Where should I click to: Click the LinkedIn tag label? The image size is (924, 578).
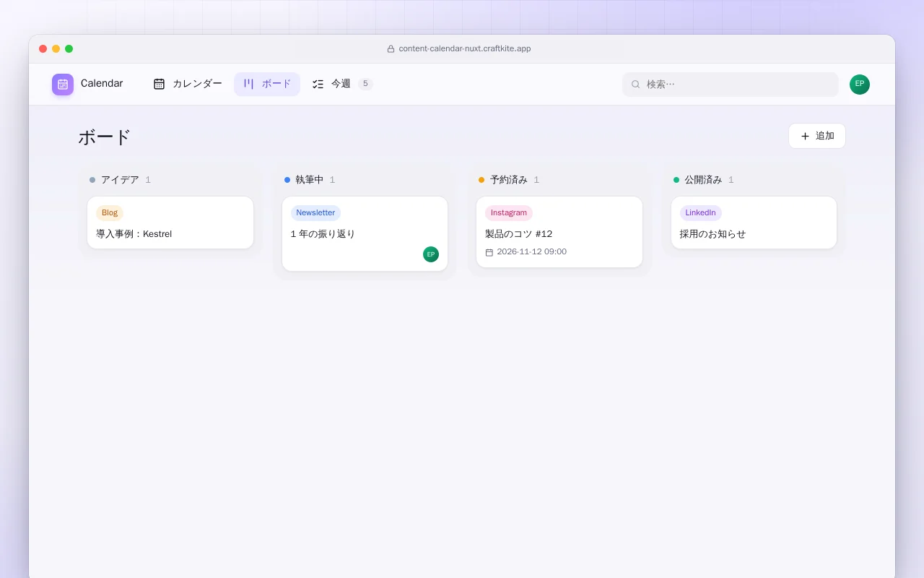coord(701,213)
